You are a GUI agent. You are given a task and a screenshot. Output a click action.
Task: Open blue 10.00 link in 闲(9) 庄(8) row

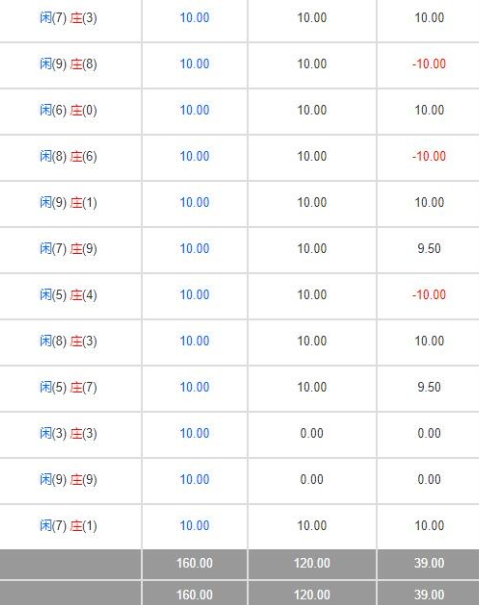[195, 64]
